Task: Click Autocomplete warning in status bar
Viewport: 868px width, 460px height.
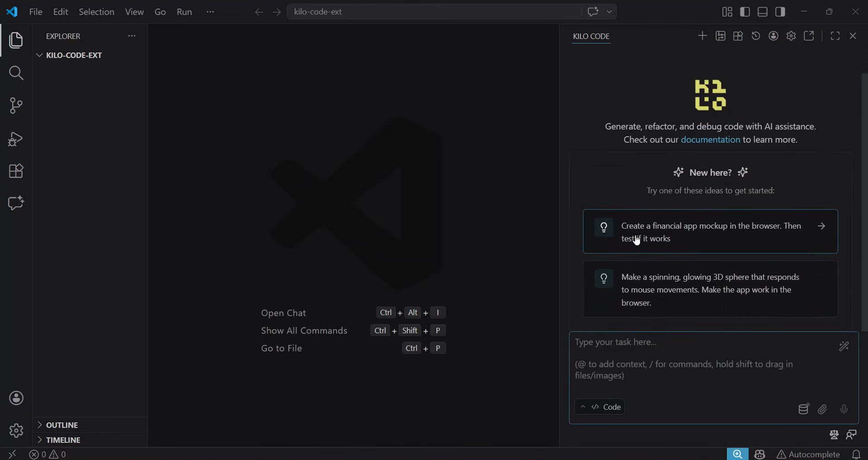Action: pyautogui.click(x=808, y=454)
